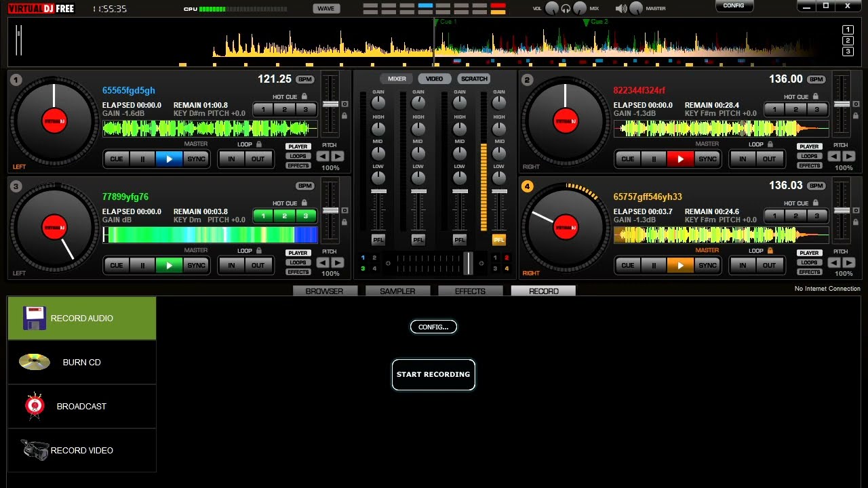The width and height of the screenshot is (868, 488).
Task: Switch to the BROWSER tab
Action: 325,291
